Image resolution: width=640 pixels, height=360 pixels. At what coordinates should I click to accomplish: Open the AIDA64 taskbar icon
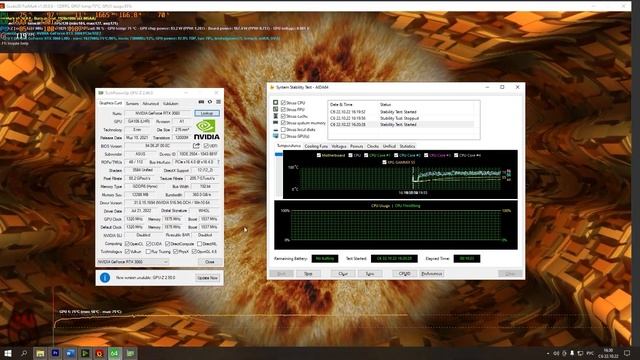pos(114,353)
